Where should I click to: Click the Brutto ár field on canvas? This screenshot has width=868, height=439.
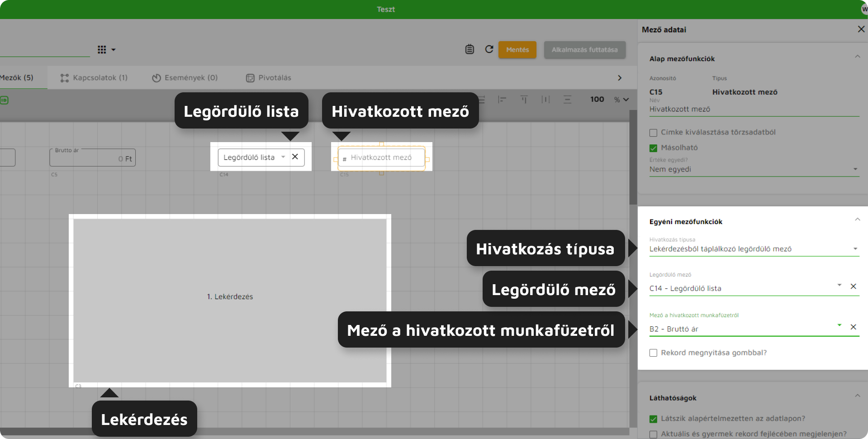click(92, 157)
